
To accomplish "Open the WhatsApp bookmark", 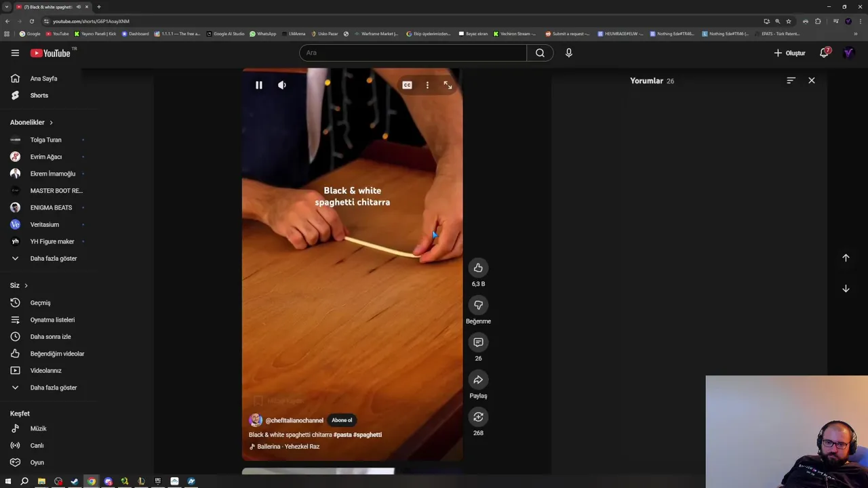I will point(263,33).
